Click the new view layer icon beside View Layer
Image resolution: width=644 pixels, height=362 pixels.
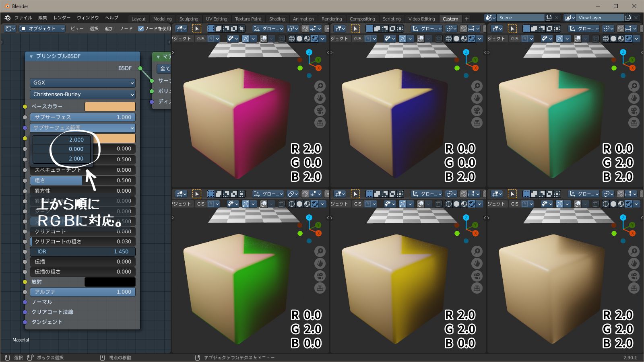627,18
